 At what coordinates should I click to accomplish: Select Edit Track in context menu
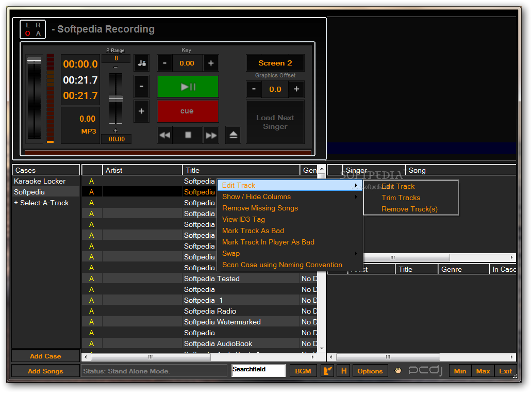(290, 185)
